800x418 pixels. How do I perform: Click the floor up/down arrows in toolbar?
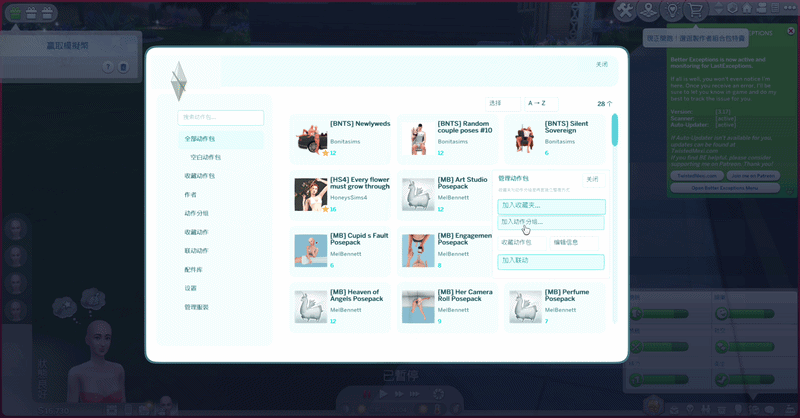(718, 8)
